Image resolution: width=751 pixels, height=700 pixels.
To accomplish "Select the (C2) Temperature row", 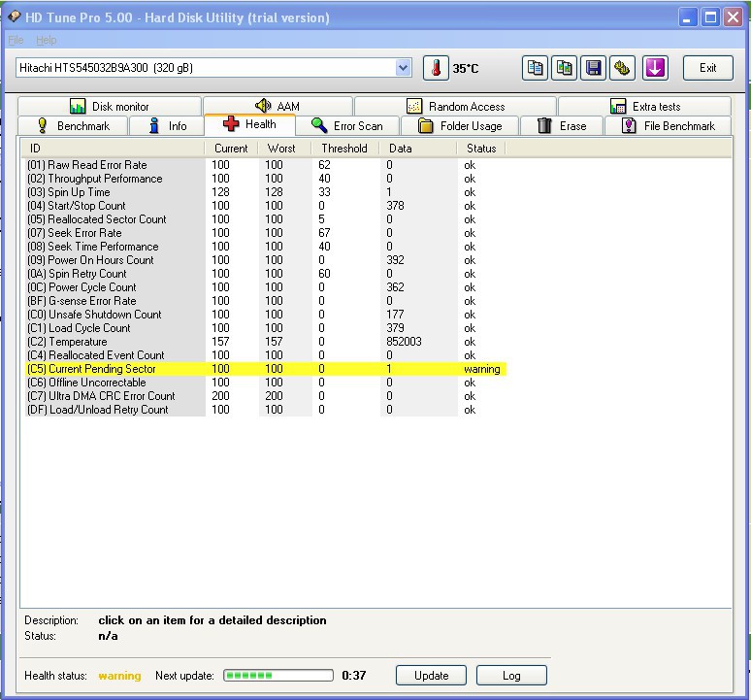I will [x=264, y=342].
